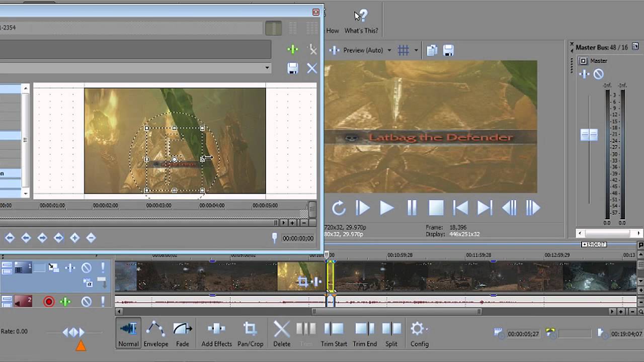Click Trim End in the toolbar
The image size is (644, 362).
click(365, 334)
